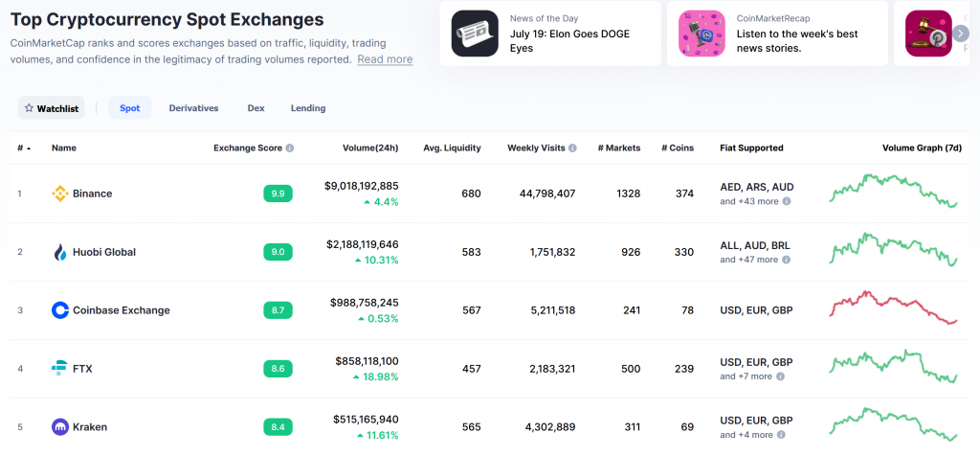Switch to the Derivatives tab
980x456 pixels.
pos(193,107)
